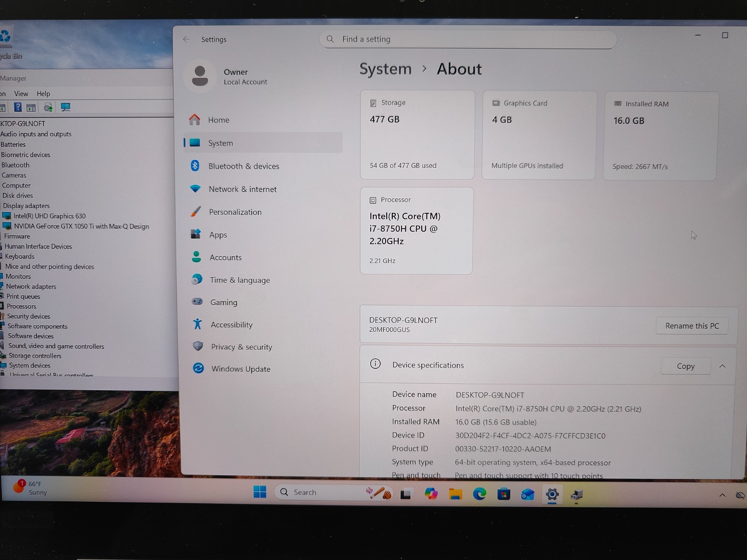Viewport: 747px width, 560px height.
Task: Select System in Settings sidebar
Action: pos(263,143)
